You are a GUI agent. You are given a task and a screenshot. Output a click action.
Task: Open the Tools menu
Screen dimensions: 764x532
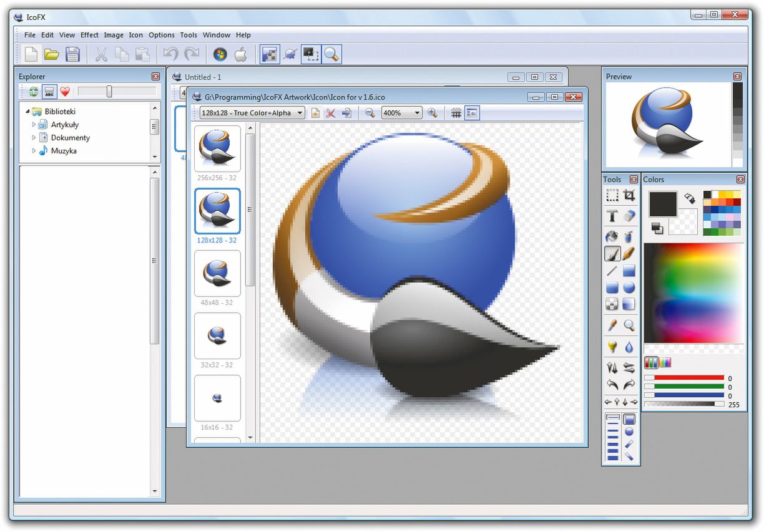(189, 35)
